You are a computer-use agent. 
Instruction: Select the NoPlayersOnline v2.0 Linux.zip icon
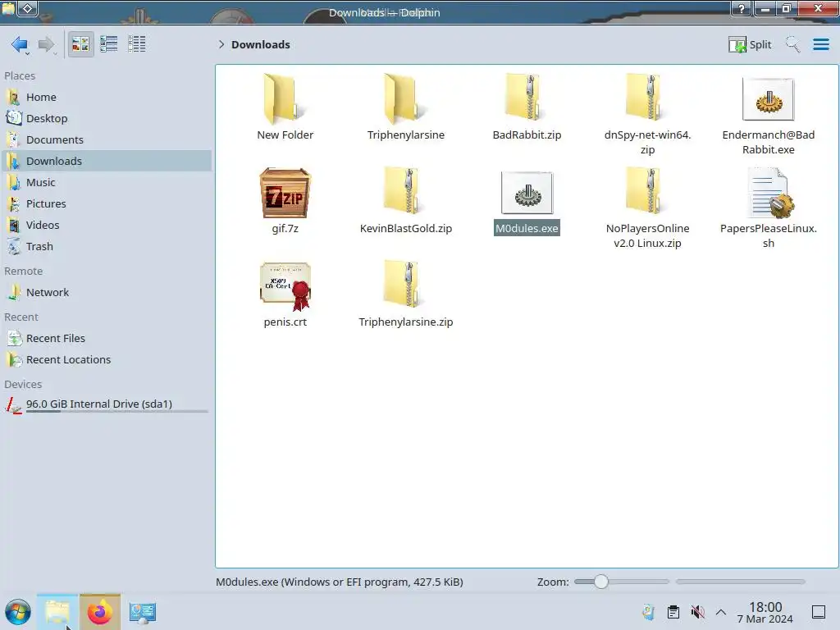point(647,191)
